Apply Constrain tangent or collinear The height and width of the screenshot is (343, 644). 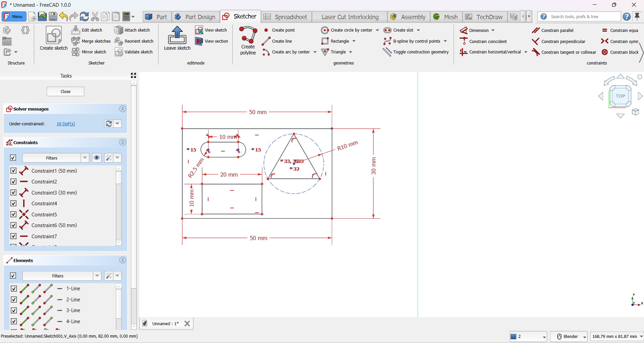pos(564,52)
